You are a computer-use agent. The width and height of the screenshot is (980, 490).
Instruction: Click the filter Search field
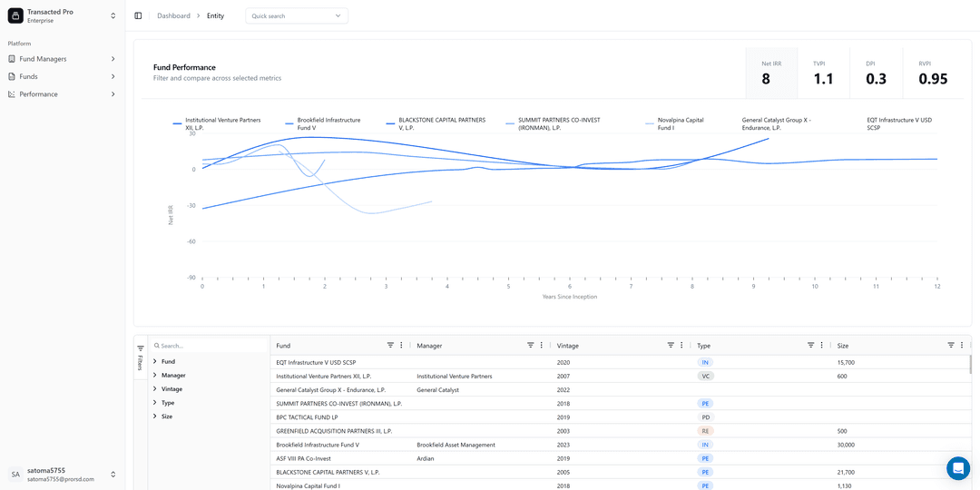[x=210, y=346]
